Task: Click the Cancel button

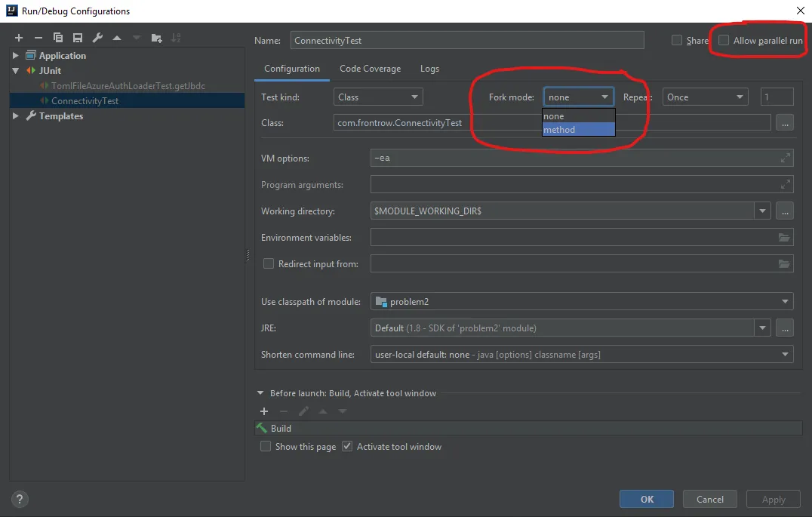Action: [x=709, y=500]
